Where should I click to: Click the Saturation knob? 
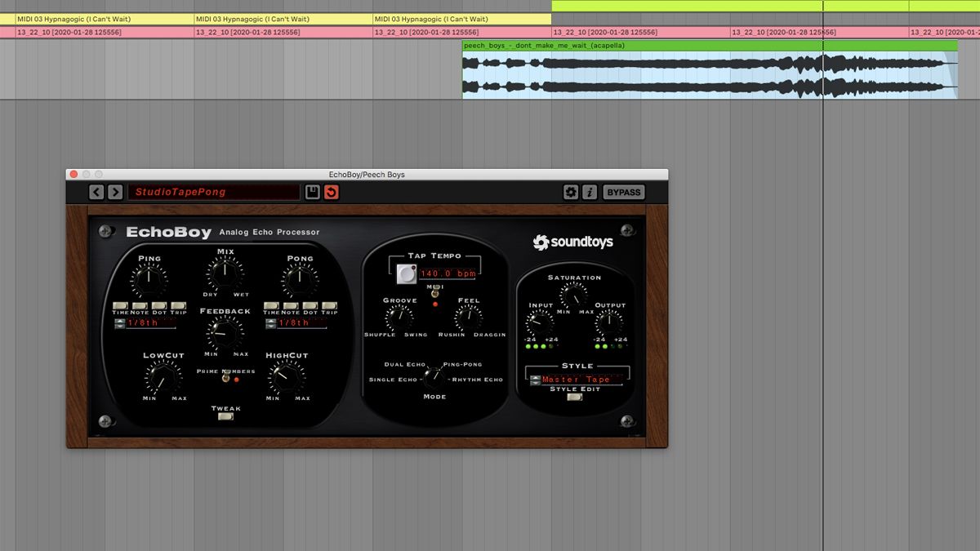[x=575, y=295]
